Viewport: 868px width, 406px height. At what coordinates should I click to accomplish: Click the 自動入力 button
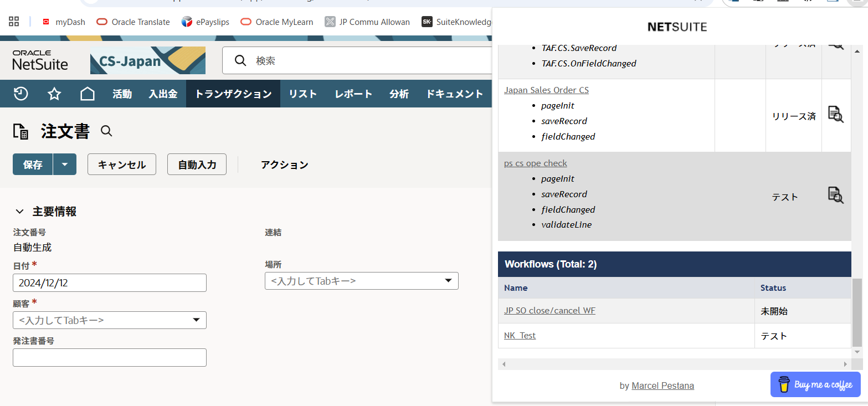pos(197,165)
